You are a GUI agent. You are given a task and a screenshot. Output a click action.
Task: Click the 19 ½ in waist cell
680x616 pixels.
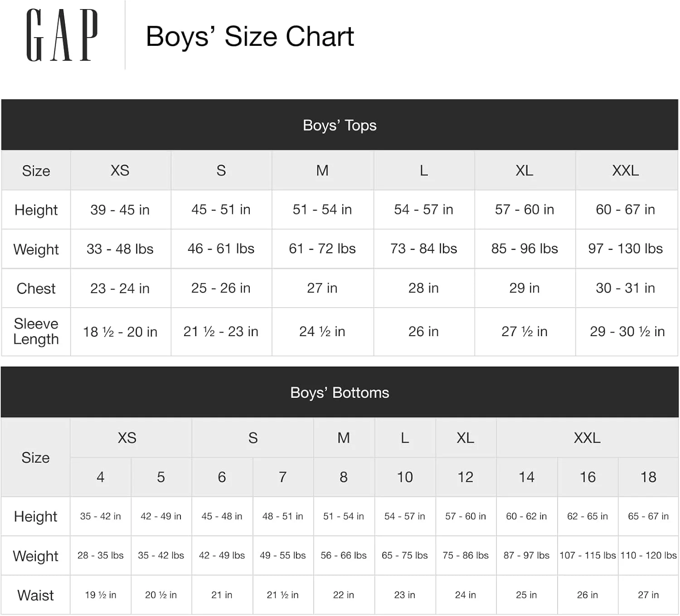click(x=101, y=595)
